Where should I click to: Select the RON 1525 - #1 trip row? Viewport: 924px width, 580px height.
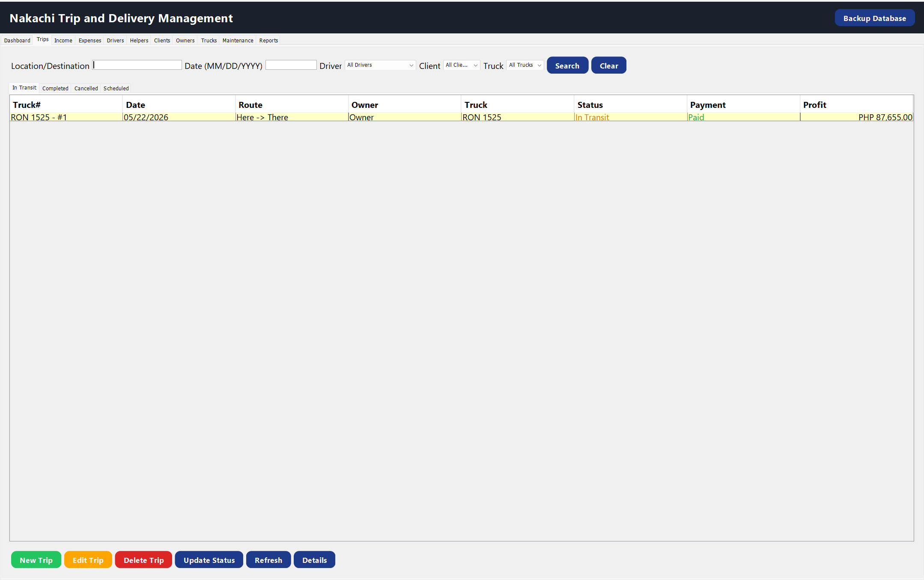coord(462,117)
